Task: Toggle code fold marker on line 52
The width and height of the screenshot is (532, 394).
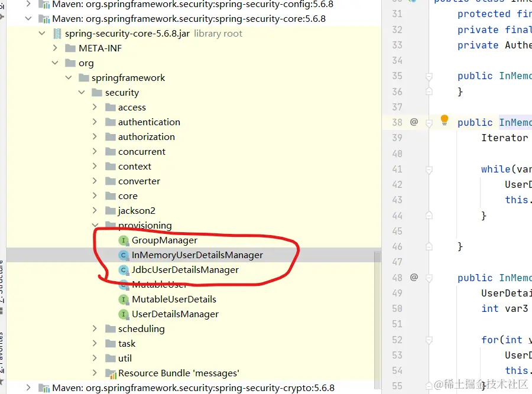Action: [429, 340]
